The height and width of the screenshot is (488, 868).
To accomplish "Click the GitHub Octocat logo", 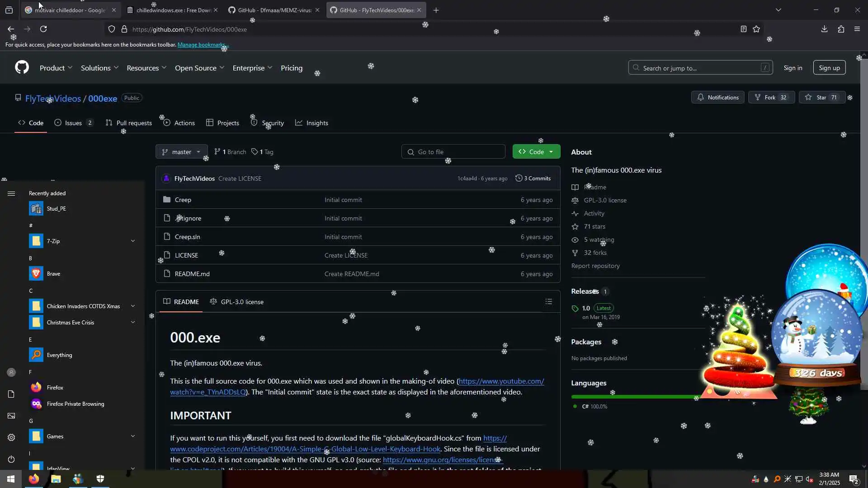I will 22,68.
